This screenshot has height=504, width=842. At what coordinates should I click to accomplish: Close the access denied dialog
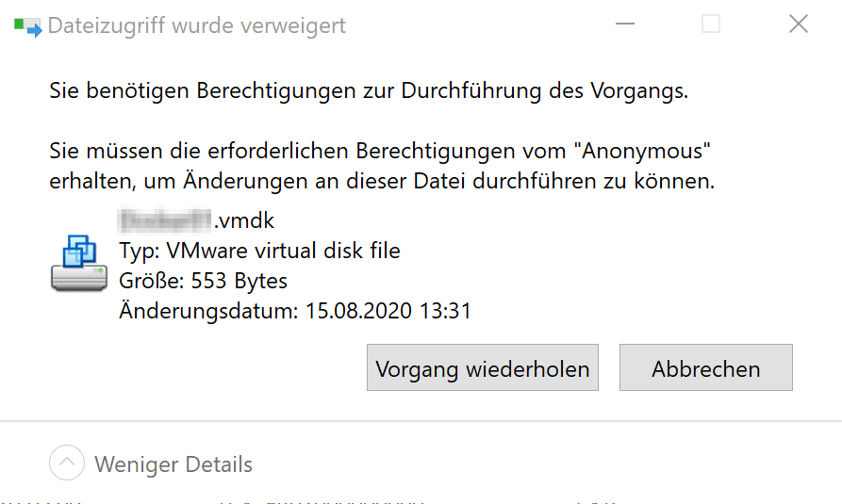[x=798, y=24]
